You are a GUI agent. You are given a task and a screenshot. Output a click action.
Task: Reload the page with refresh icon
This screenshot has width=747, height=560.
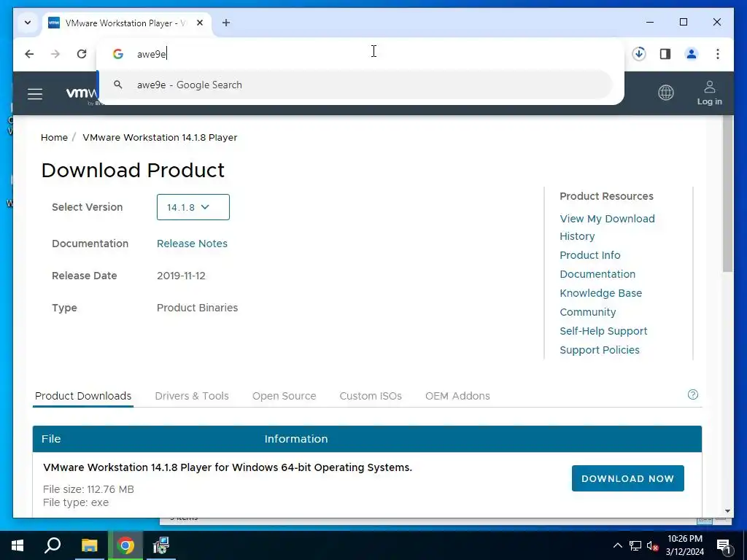tap(82, 54)
